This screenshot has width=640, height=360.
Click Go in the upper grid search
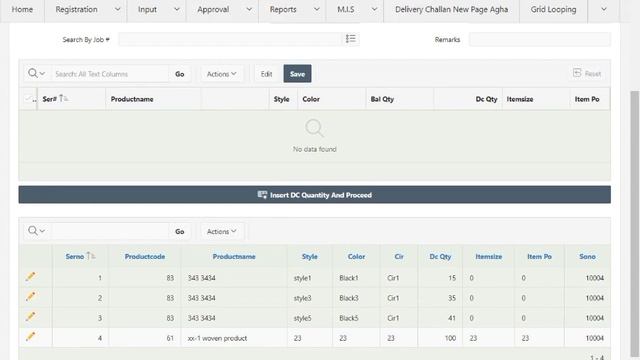coord(180,74)
